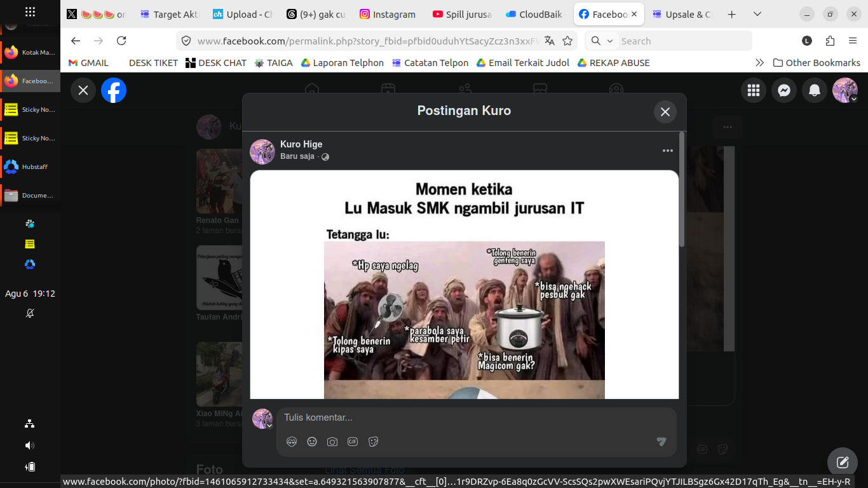Screen dimensions: 868x488
Task: Show more bookmarks via the overflow chevron
Action: click(759, 63)
